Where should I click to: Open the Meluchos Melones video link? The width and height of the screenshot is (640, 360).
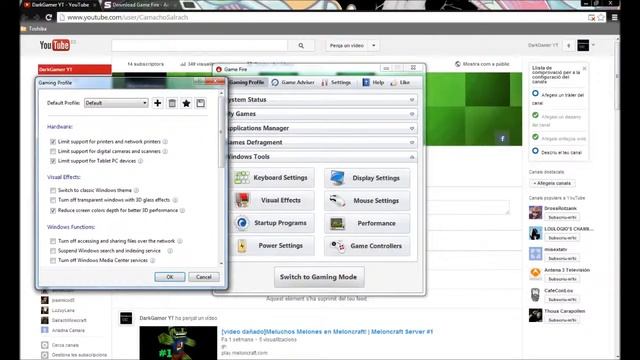pyautogui.click(x=327, y=331)
